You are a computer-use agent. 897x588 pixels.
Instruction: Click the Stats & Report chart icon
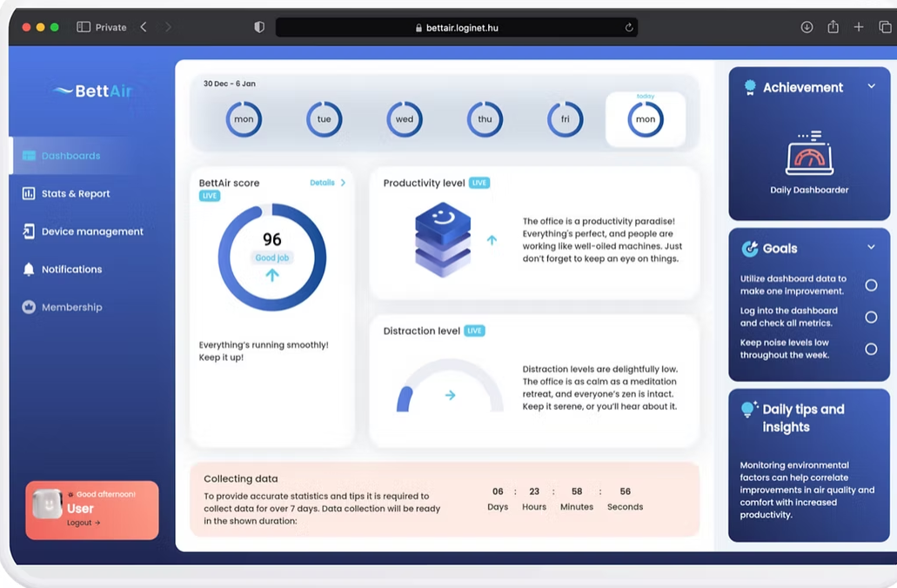[x=29, y=193]
